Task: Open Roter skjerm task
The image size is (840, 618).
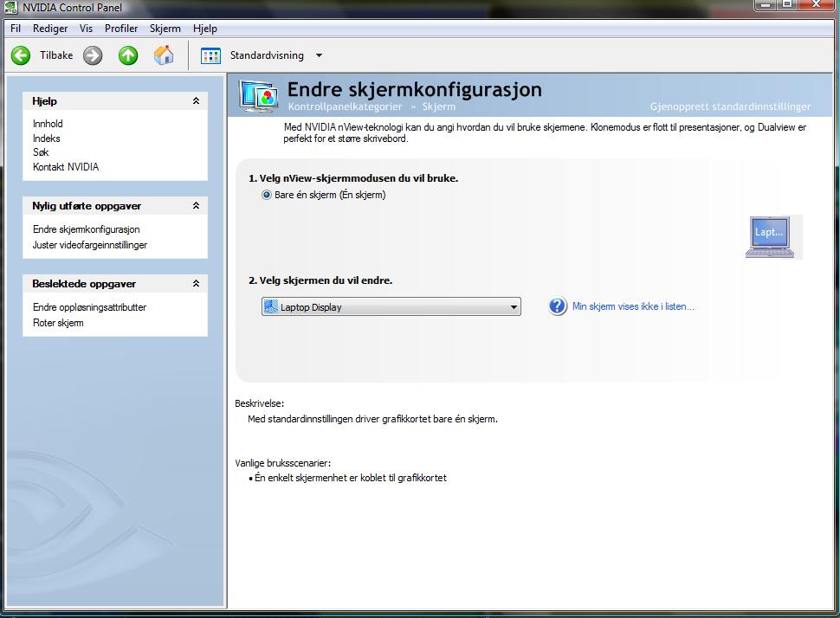Action: click(x=58, y=322)
